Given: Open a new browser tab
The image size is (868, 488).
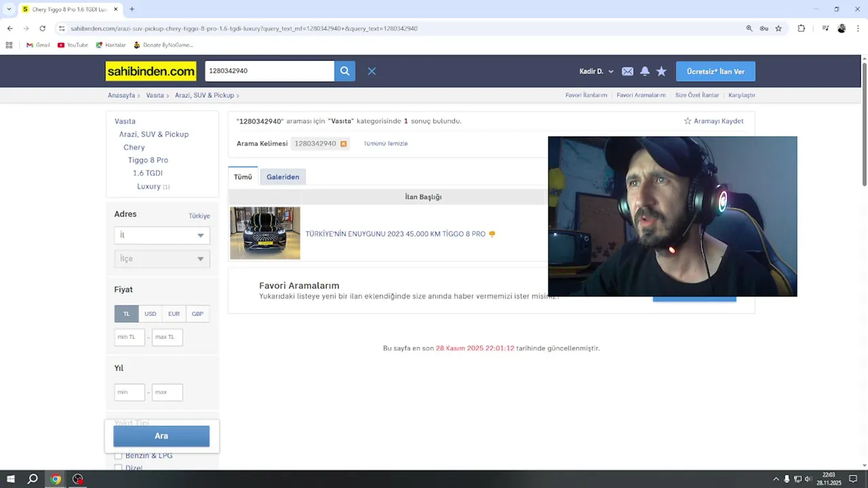Looking at the screenshot, I should point(132,9).
